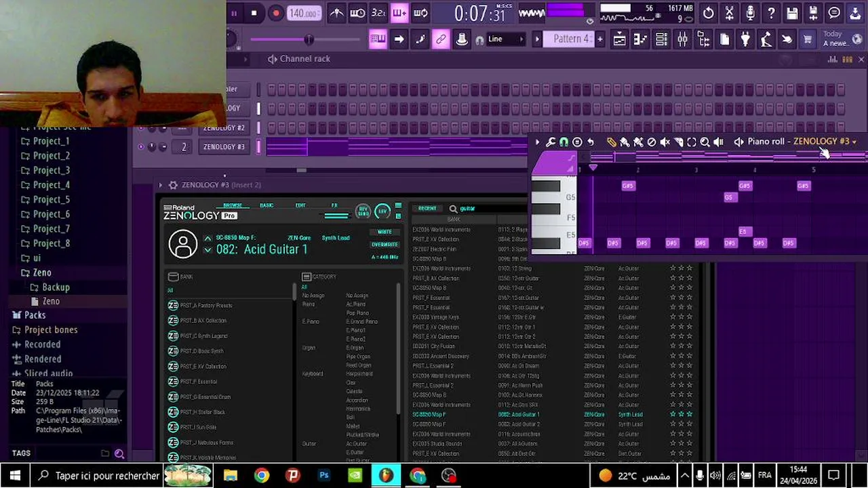The width and height of the screenshot is (868, 488).
Task: Select the BROWSE tab in ZENOLOGY
Action: [x=233, y=205]
